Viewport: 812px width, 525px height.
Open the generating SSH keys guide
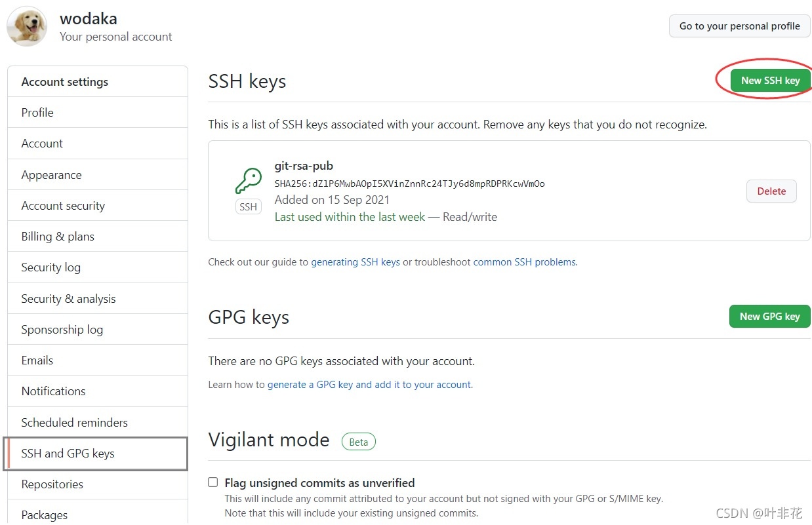(355, 262)
